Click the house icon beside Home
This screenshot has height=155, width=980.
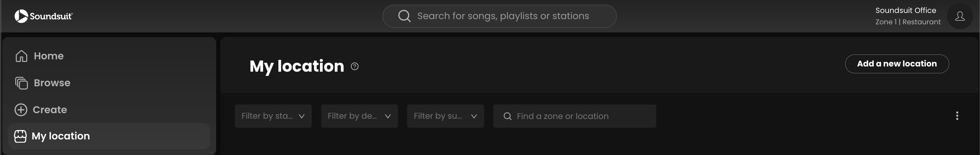[21, 56]
